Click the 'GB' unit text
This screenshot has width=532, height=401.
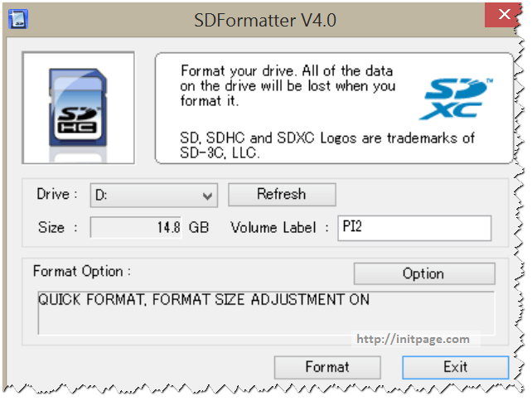coord(199,227)
